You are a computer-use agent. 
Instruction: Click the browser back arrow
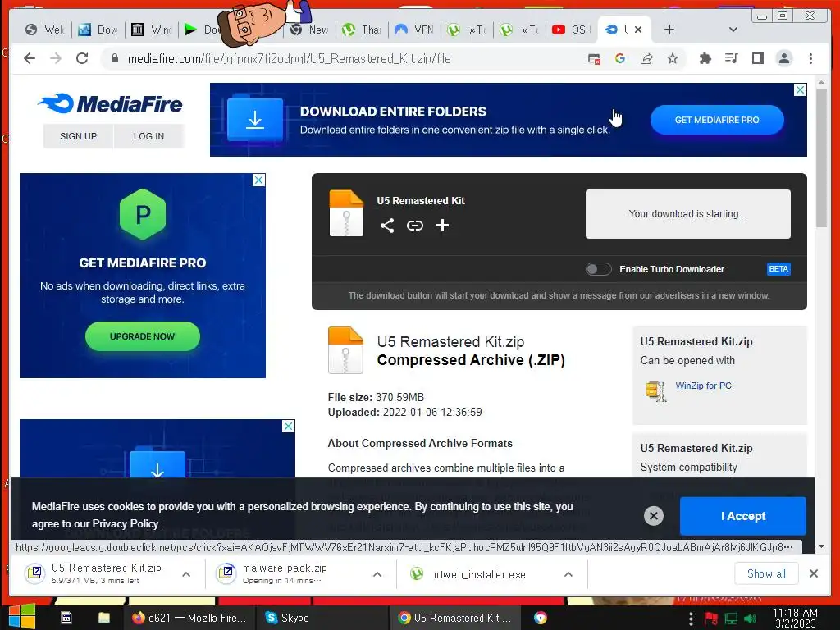tap(30, 58)
